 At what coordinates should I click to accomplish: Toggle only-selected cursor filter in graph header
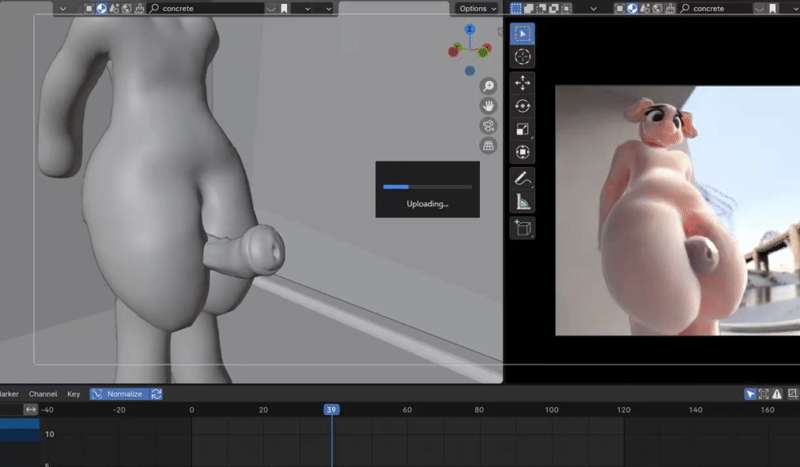(749, 394)
